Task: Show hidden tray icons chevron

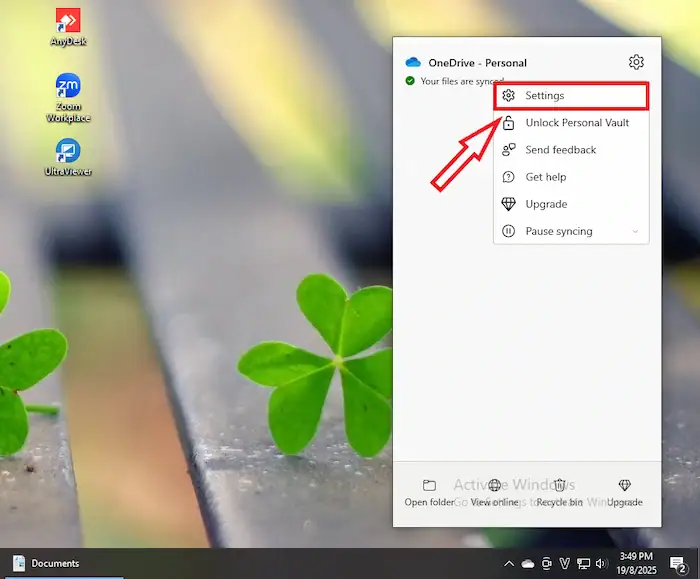Action: coord(509,564)
